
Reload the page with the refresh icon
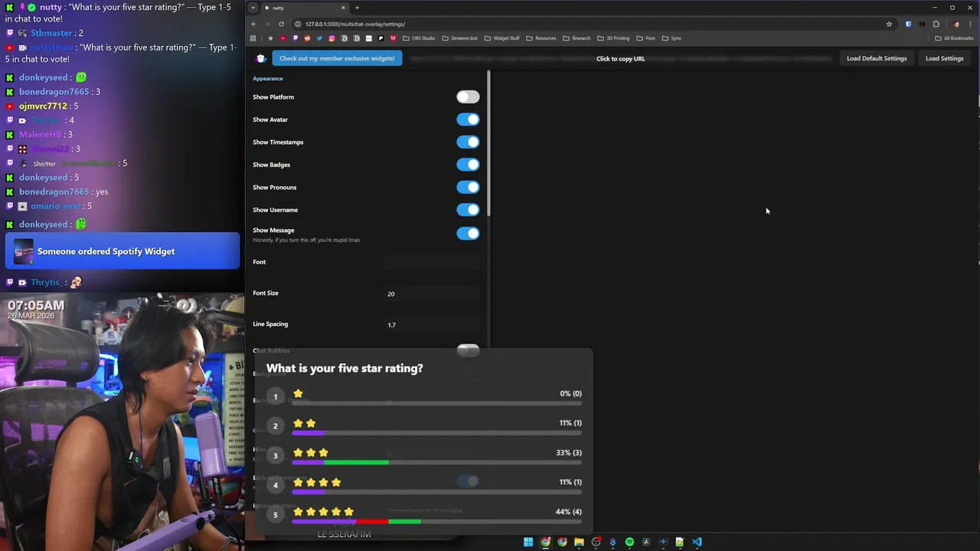(281, 24)
